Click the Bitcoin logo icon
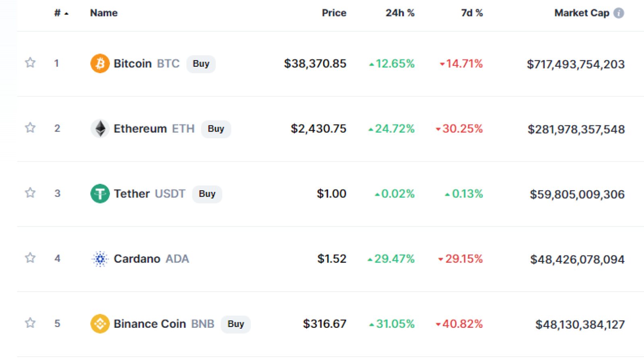The height and width of the screenshot is (362, 644). click(100, 64)
